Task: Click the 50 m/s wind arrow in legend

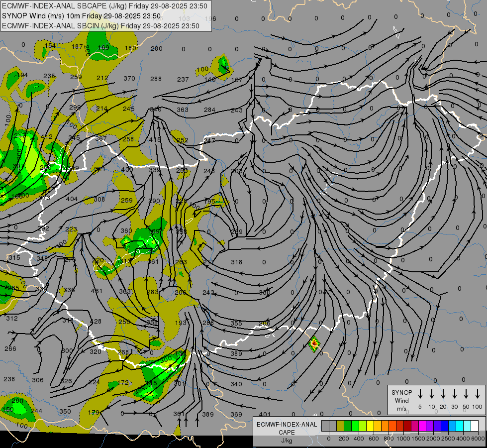Action: click(466, 394)
